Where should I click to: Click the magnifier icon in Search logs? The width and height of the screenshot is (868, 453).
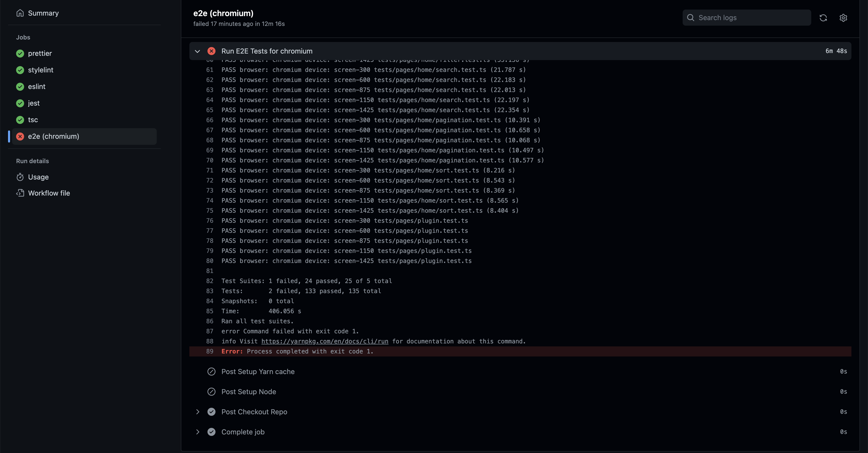(690, 18)
